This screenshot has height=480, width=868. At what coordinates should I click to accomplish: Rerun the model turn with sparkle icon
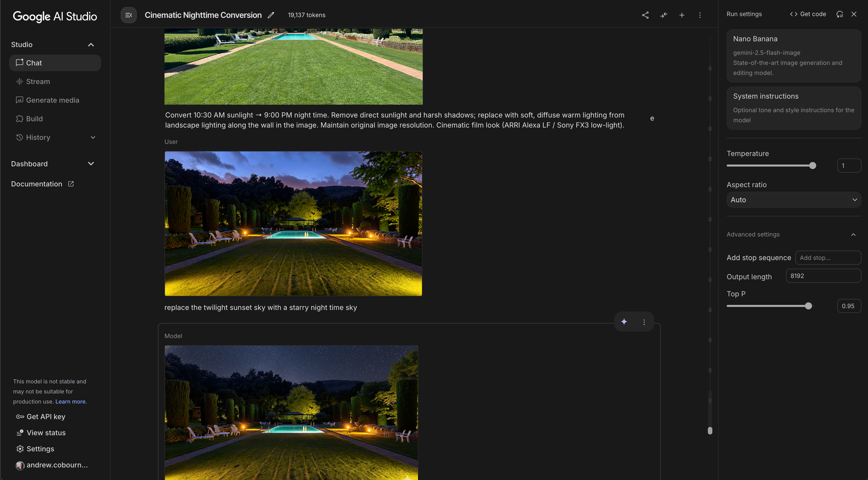[624, 322]
